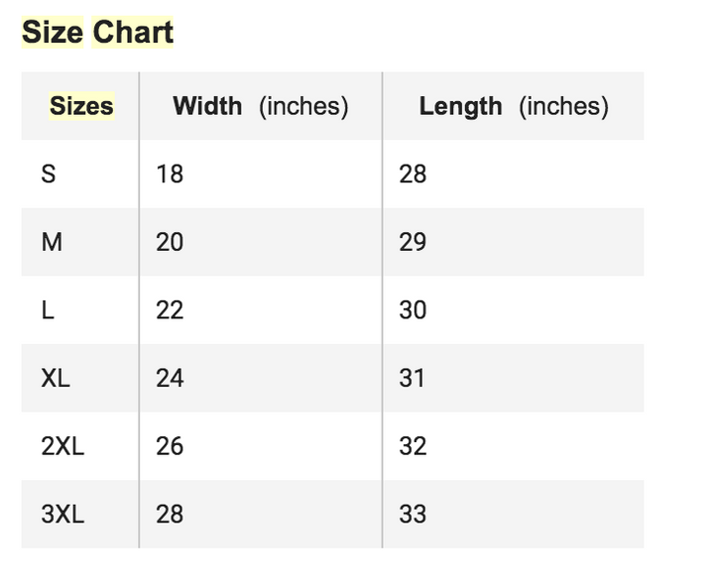The image size is (714, 588).
Task: Select width value 26 for size 2XL
Action: click(x=170, y=446)
